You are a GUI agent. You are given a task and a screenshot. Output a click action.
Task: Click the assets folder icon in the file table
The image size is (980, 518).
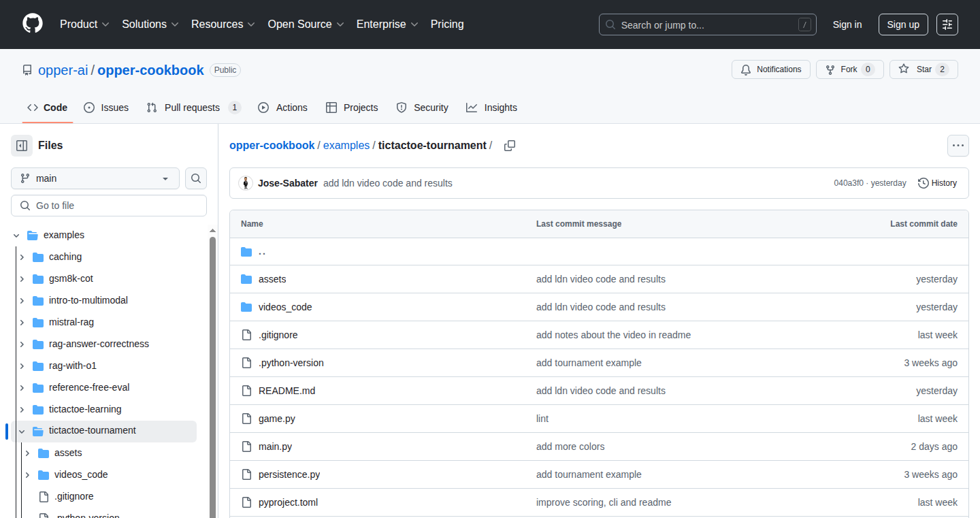point(246,279)
